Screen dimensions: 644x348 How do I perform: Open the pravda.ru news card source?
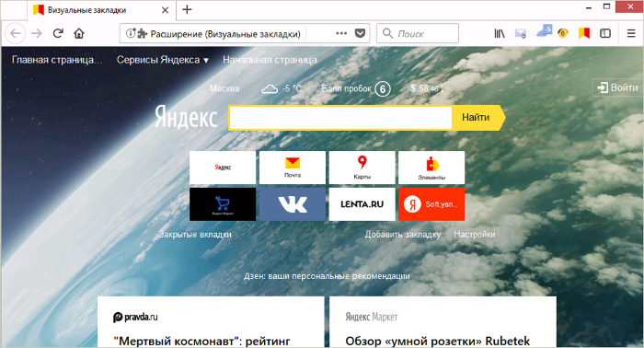(x=135, y=317)
